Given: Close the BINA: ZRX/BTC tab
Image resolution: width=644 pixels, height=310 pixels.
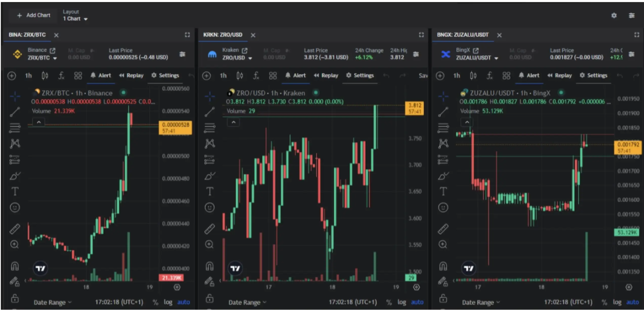Looking at the screenshot, I should tap(56, 35).
